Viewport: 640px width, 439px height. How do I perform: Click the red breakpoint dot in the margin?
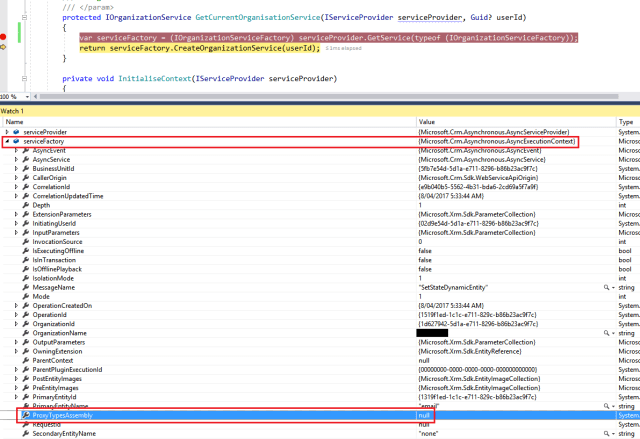[x=4, y=37]
